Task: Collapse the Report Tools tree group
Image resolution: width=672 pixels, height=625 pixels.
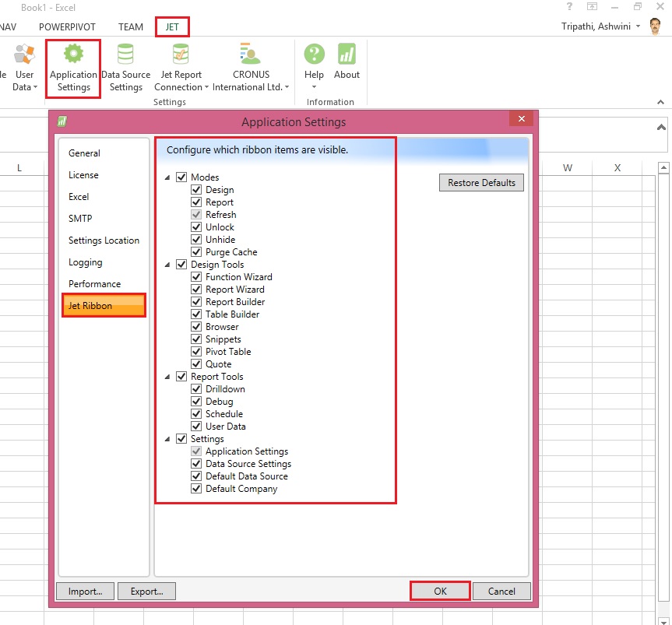Action: 168,377
